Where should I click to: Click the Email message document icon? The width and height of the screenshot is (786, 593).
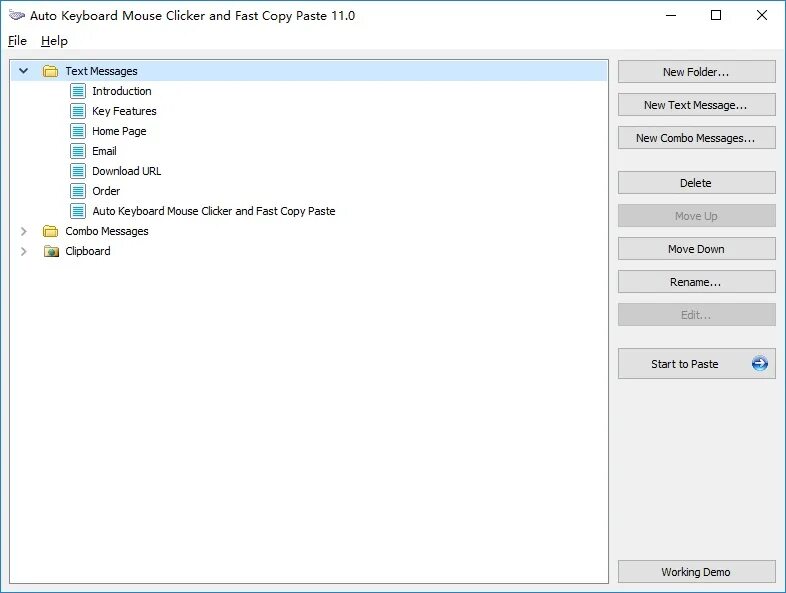click(x=78, y=151)
